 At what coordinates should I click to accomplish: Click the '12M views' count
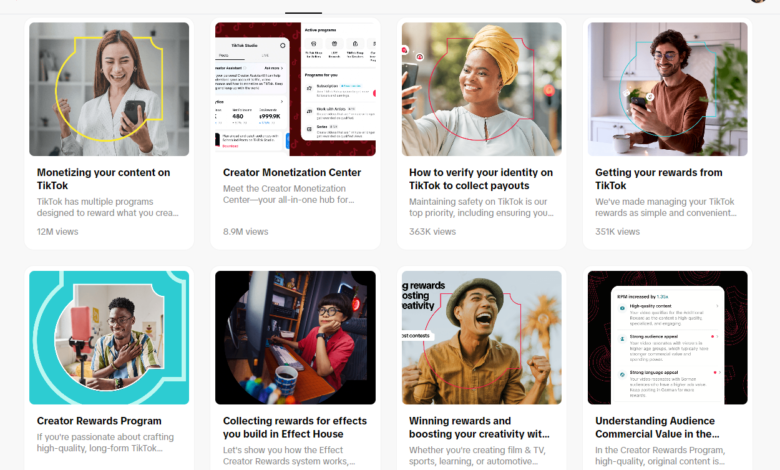[57, 232]
